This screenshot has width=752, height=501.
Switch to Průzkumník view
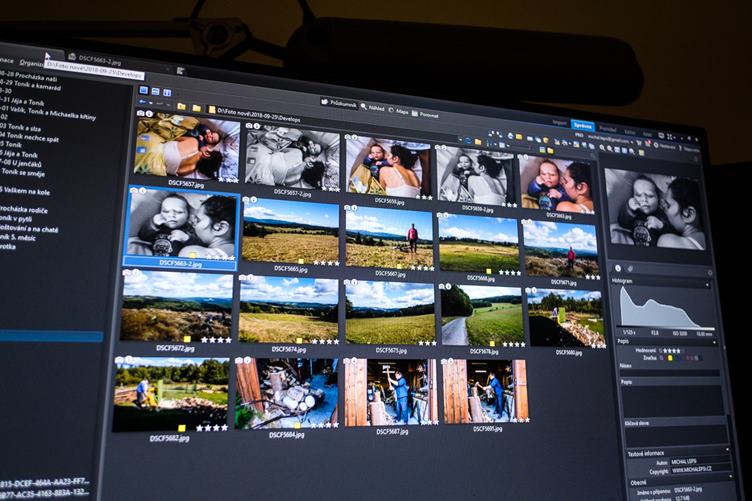coord(339,104)
